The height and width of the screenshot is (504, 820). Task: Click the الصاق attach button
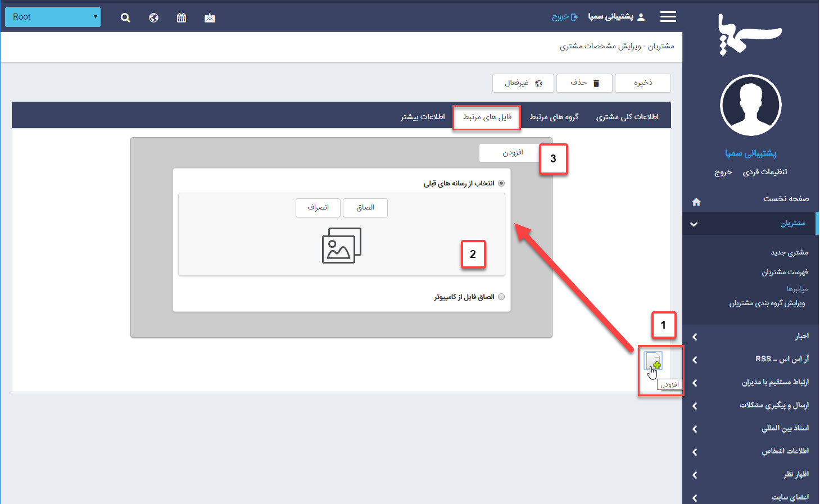pos(365,207)
